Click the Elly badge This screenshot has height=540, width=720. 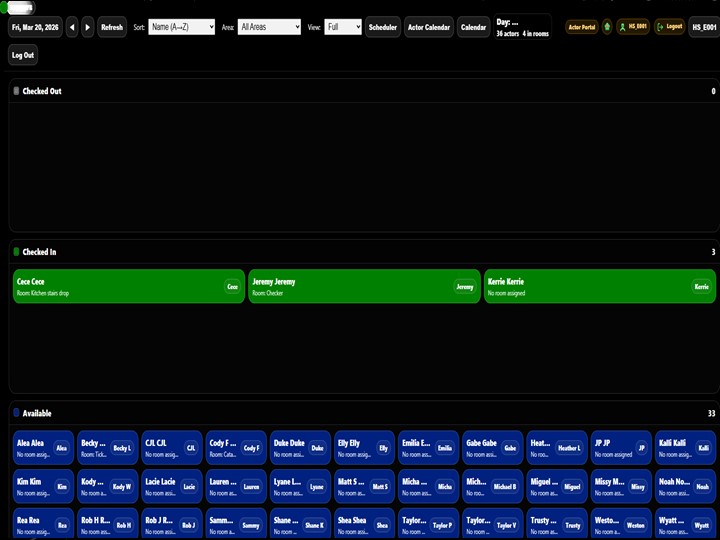(x=383, y=448)
